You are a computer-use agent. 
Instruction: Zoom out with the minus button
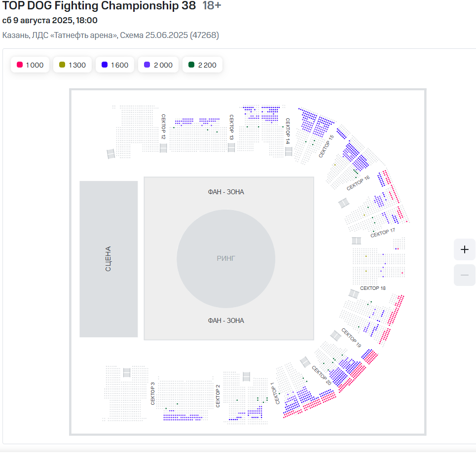pyautogui.click(x=464, y=275)
